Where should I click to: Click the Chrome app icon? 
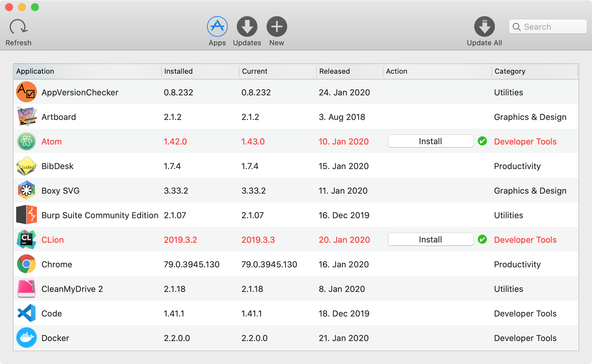(27, 264)
